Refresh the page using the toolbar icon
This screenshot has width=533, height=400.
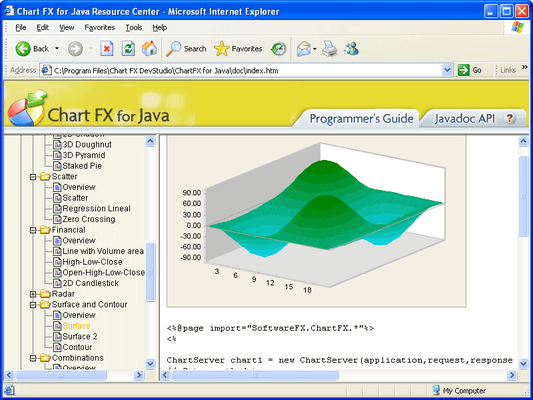coord(128,49)
